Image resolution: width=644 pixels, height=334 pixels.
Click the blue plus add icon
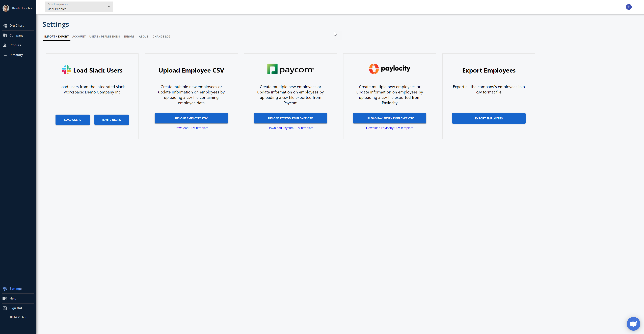pyautogui.click(x=629, y=7)
